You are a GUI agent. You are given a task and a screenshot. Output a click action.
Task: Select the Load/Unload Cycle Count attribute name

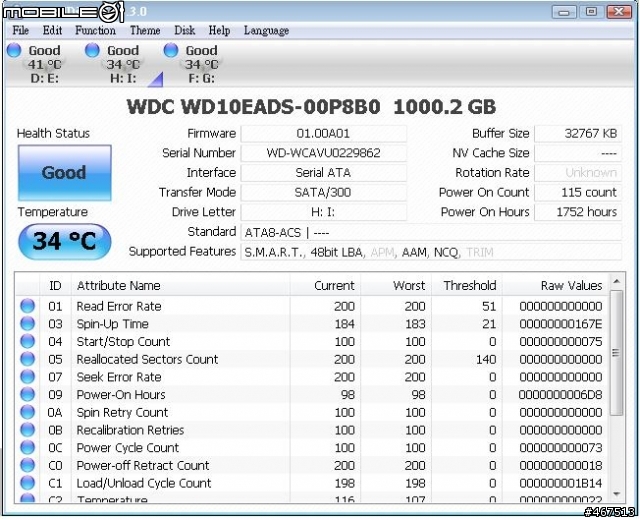[144, 483]
